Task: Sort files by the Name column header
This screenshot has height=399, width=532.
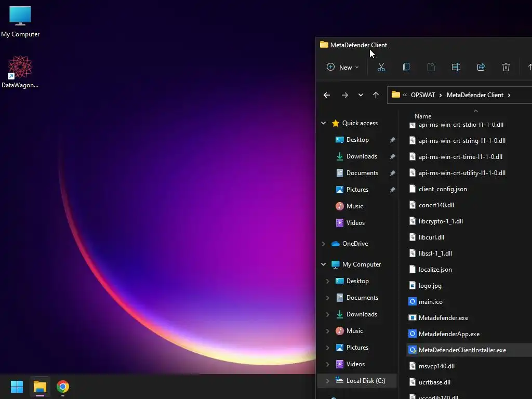Action: (x=423, y=116)
